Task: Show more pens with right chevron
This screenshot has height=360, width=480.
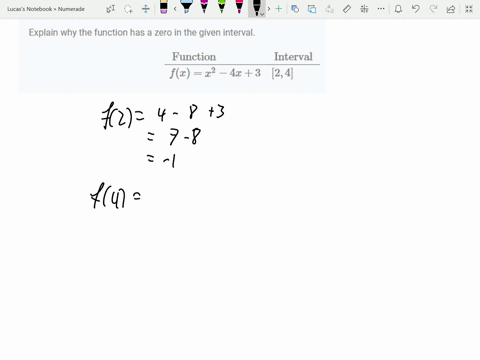Action: point(269,9)
